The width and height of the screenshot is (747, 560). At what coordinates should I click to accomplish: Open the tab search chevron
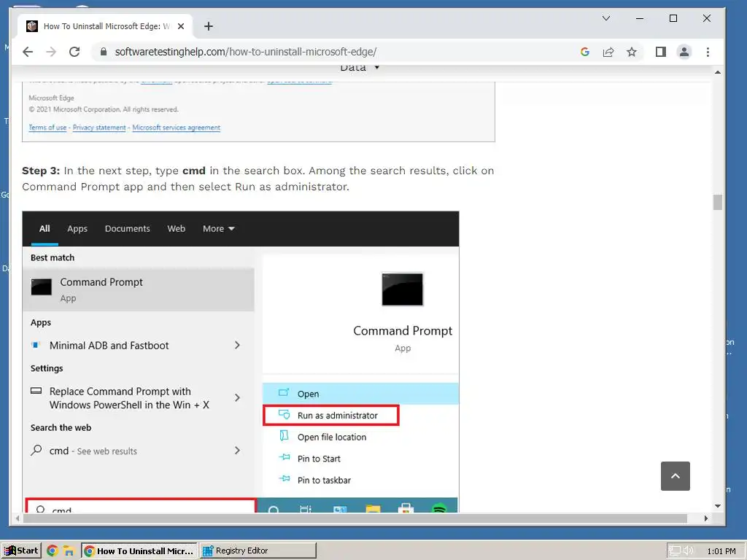606,18
